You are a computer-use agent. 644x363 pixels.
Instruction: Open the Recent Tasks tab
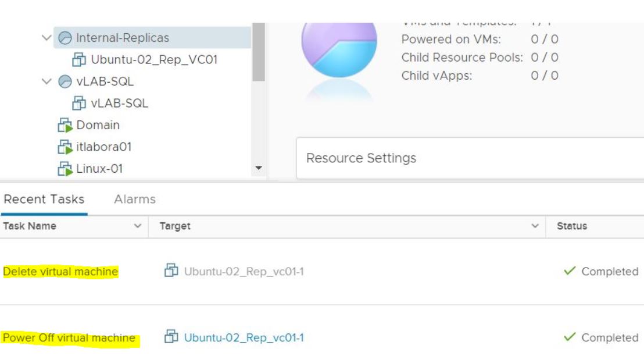point(44,199)
